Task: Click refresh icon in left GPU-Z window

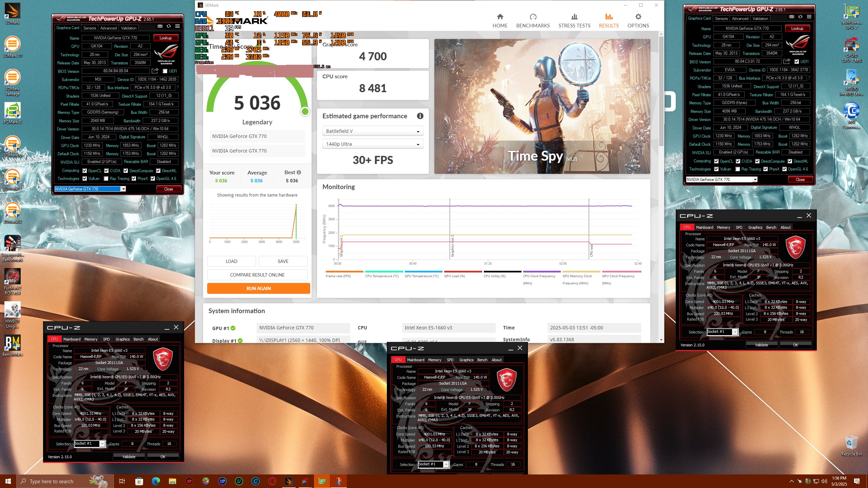Action: pos(169,26)
